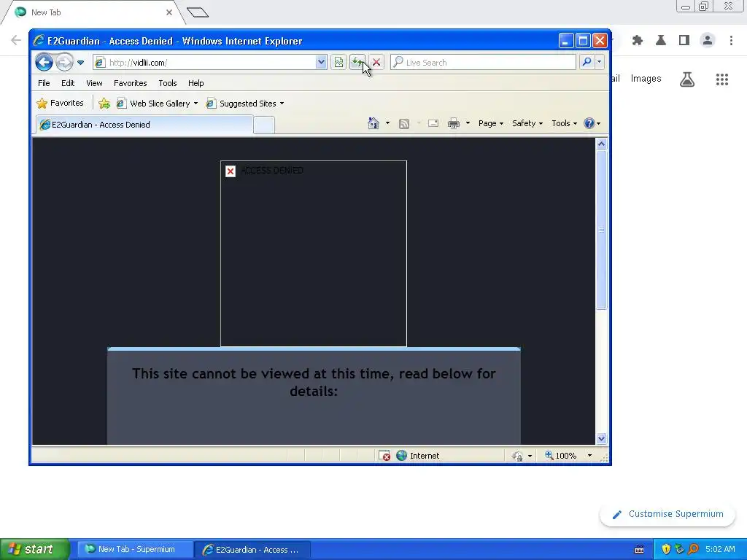Click the RSS feeds icon
This screenshot has width=747, height=560.
pyautogui.click(x=404, y=124)
